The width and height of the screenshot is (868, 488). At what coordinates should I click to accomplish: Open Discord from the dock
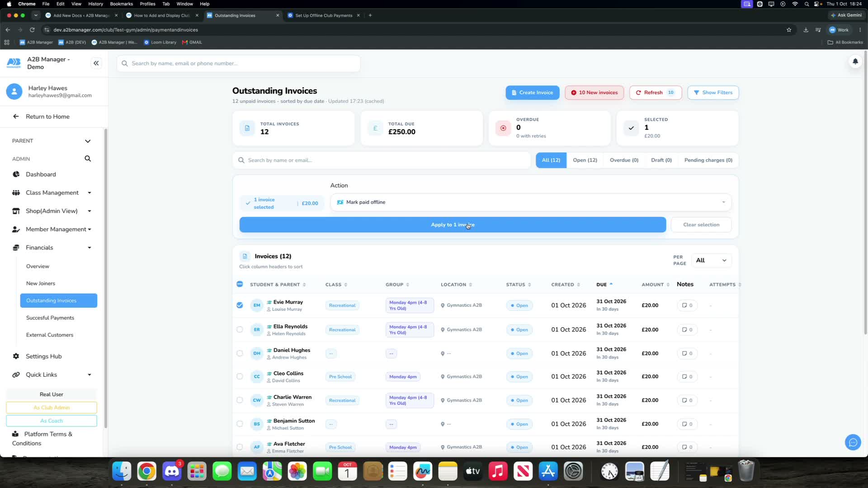tap(172, 471)
